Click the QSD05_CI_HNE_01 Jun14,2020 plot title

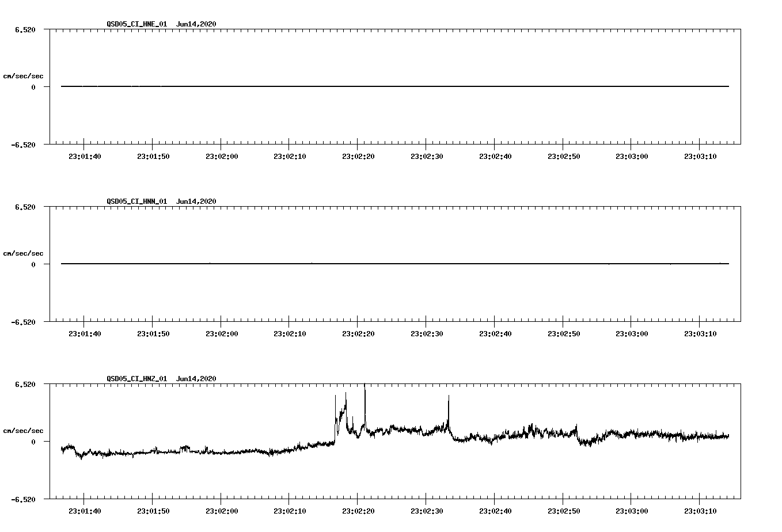coord(161,24)
